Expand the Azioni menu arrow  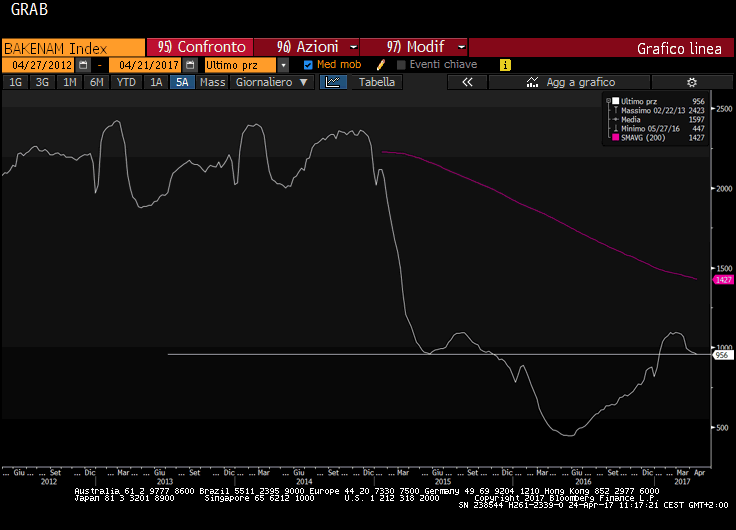(353, 47)
